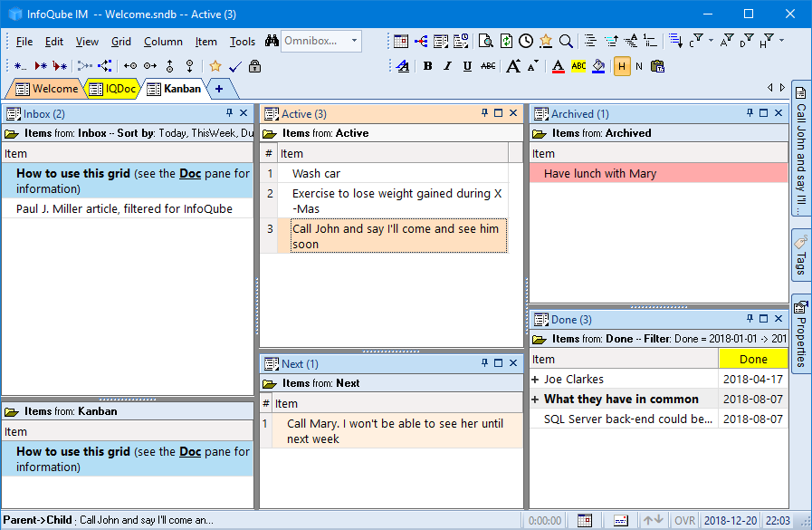This screenshot has width=812, height=530.
Task: Expand What they have in common item
Action: [x=535, y=400]
